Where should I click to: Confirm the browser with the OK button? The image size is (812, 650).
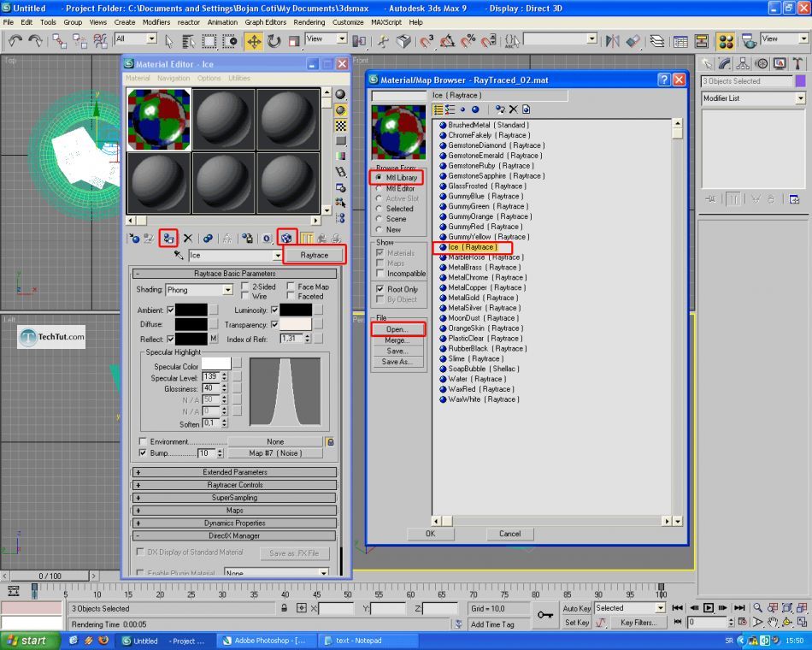click(430, 534)
